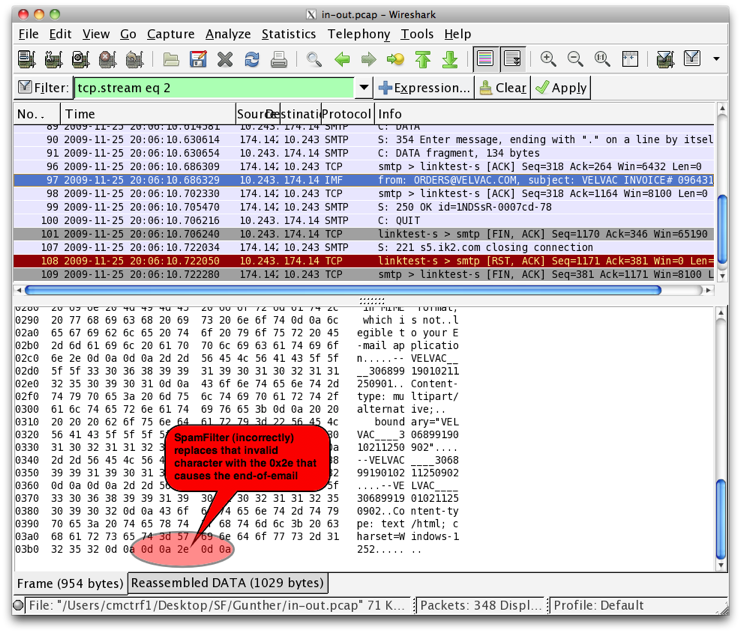Open the Expression... filter builder

tap(424, 88)
